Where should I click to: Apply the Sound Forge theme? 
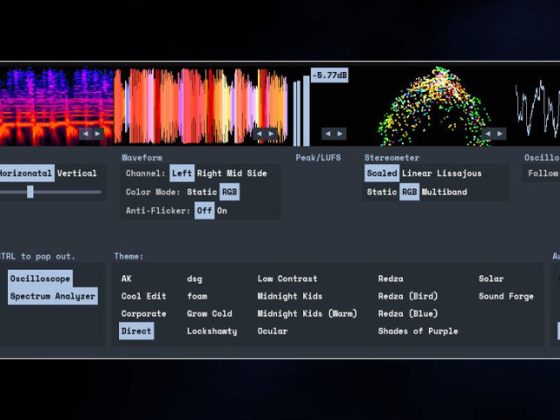coord(506,296)
